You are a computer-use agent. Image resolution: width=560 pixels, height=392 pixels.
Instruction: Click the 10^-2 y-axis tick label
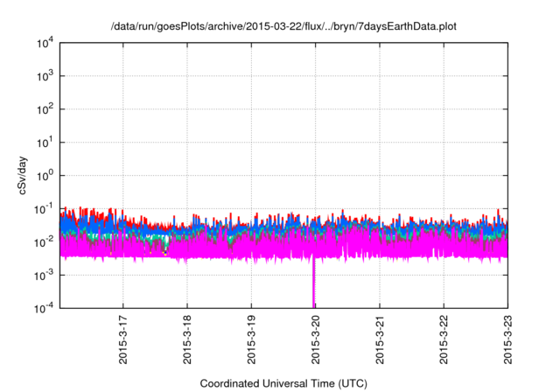tap(44, 242)
